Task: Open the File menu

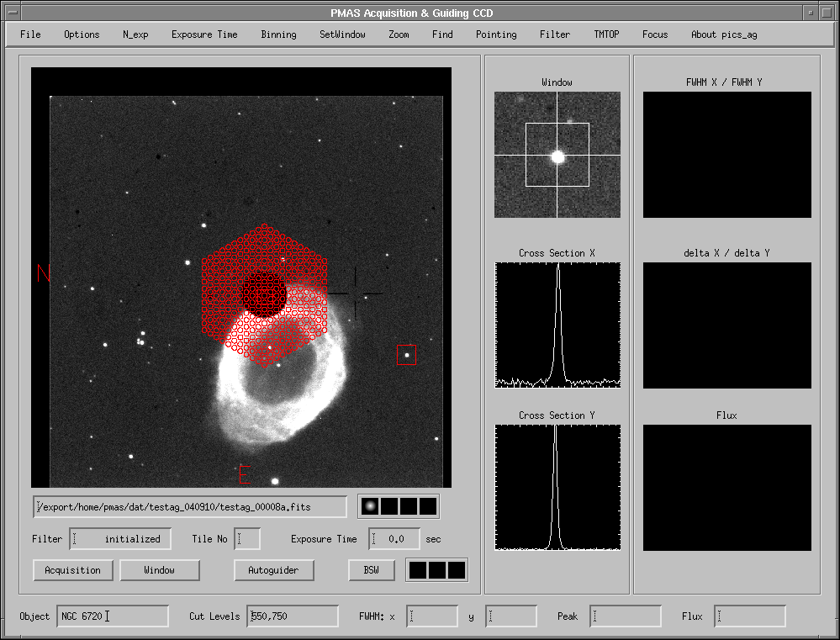Action: (x=30, y=34)
